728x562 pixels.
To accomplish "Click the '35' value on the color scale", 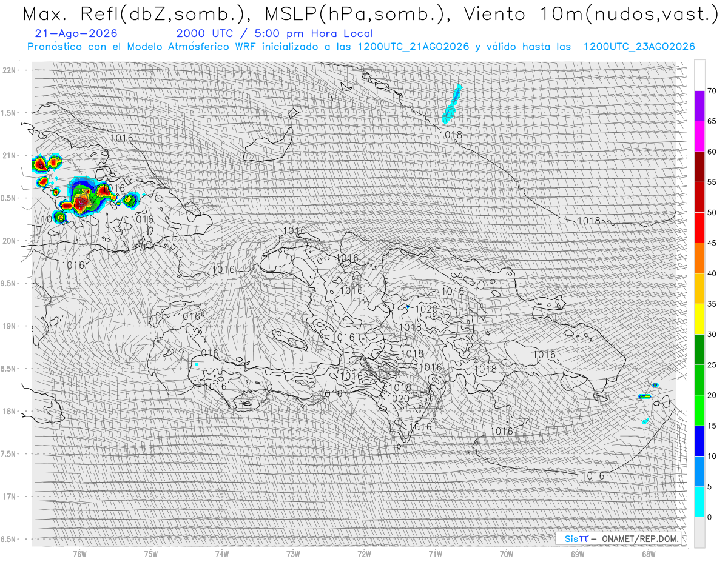I will [x=712, y=304].
